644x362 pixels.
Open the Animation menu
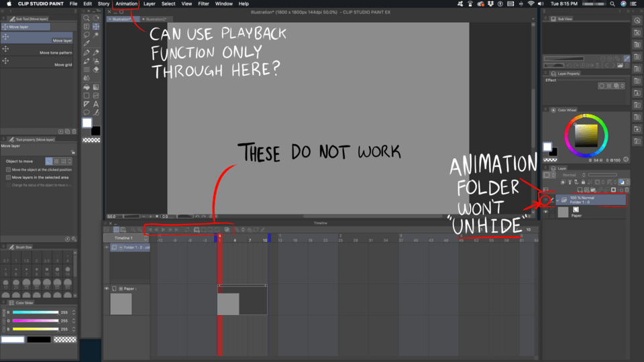[x=126, y=4]
